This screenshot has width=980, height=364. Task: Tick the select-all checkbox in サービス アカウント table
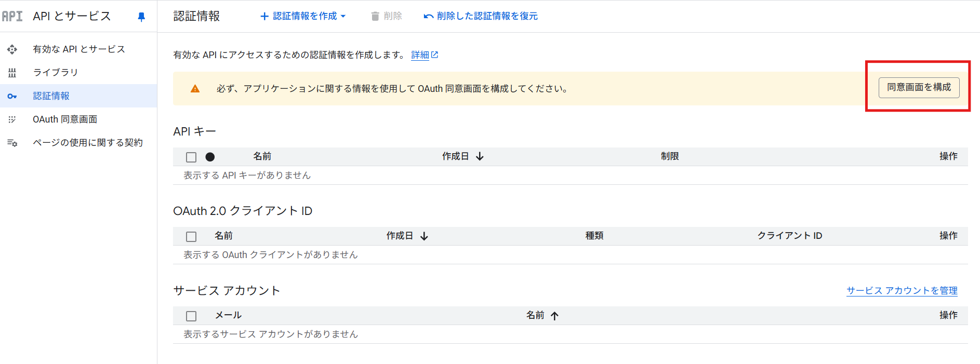pyautogui.click(x=191, y=316)
